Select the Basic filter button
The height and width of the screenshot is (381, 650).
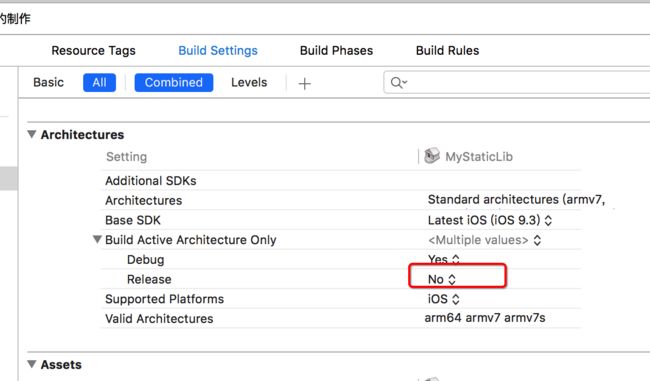click(49, 83)
